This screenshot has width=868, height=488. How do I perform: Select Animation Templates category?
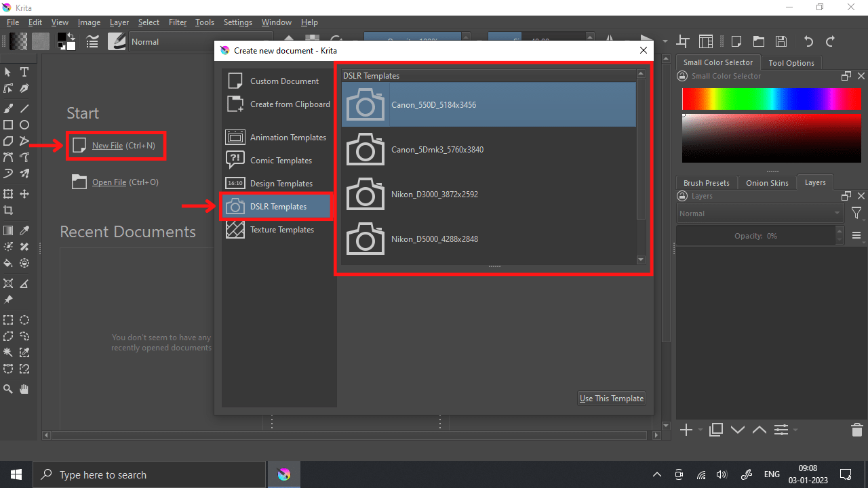pyautogui.click(x=279, y=138)
